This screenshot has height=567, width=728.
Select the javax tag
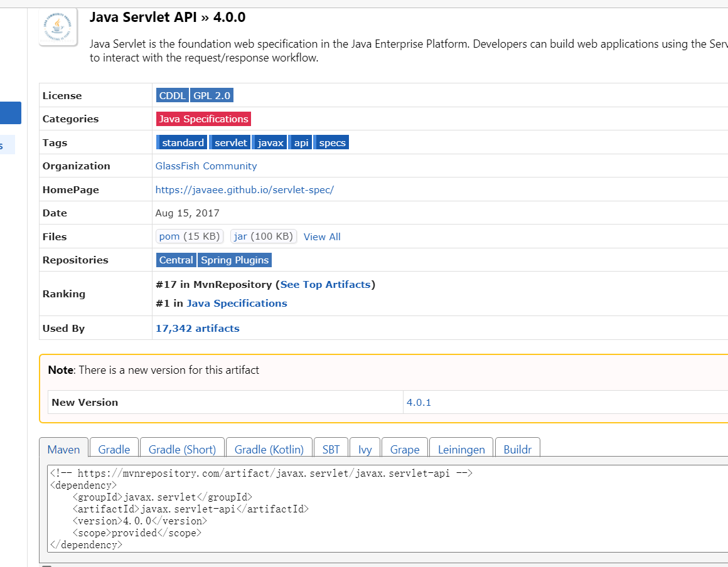269,142
